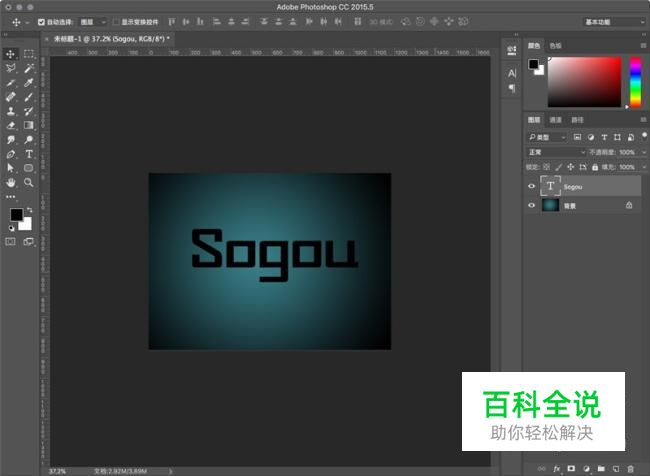Click the toolbox foreground color swatch
650x476 pixels.
pos(17,214)
